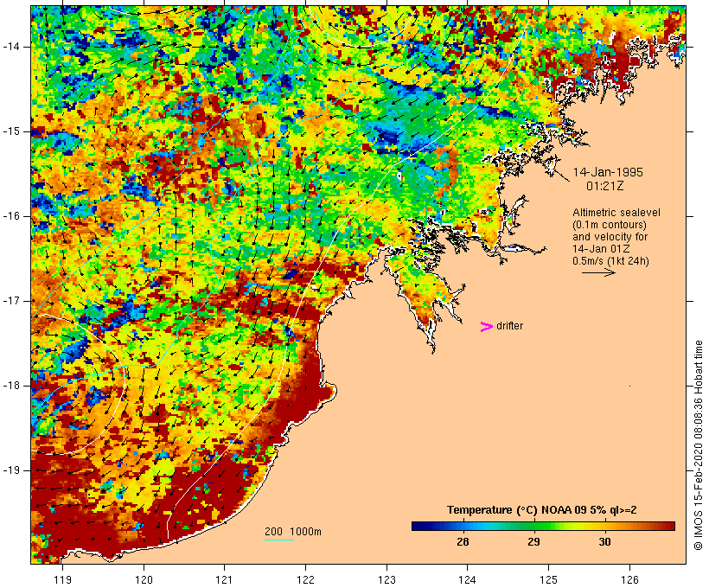Click latitude axis label -19
The image size is (709, 588).
click(11, 470)
